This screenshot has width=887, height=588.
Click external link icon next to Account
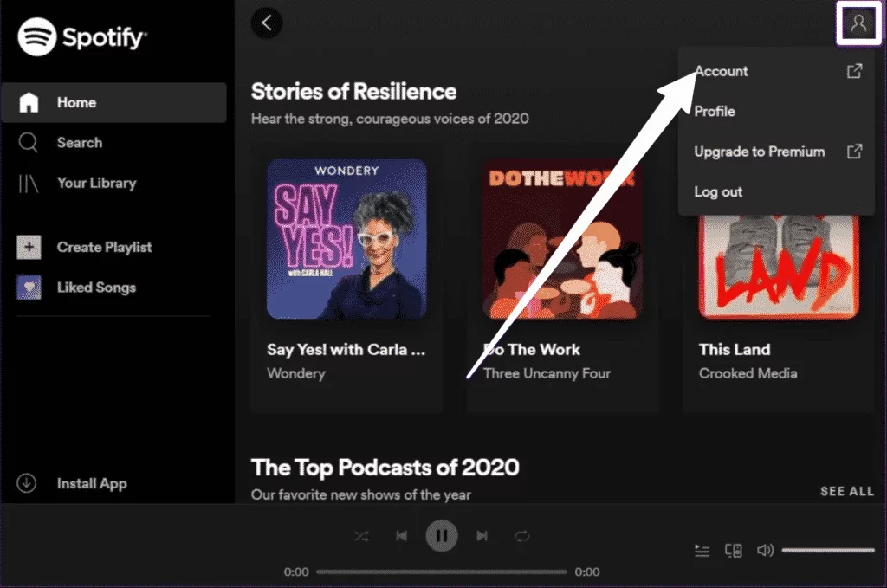(x=854, y=71)
